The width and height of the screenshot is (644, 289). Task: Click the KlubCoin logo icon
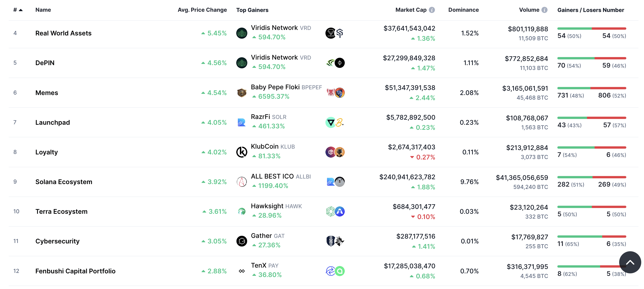tap(242, 152)
